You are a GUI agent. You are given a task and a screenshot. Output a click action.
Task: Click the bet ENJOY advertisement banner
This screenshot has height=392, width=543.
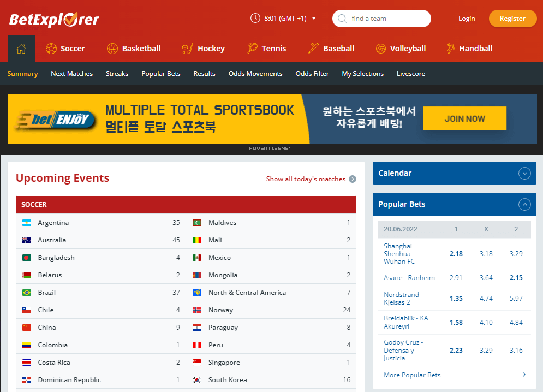point(272,119)
